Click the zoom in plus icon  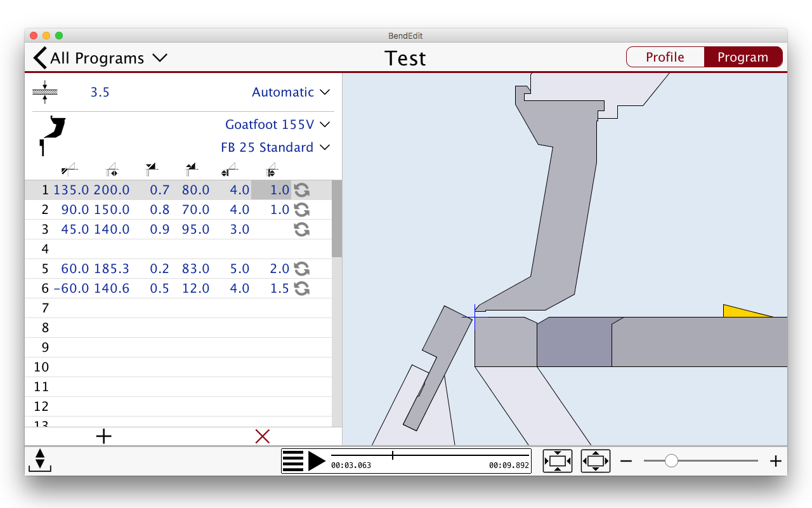(775, 461)
